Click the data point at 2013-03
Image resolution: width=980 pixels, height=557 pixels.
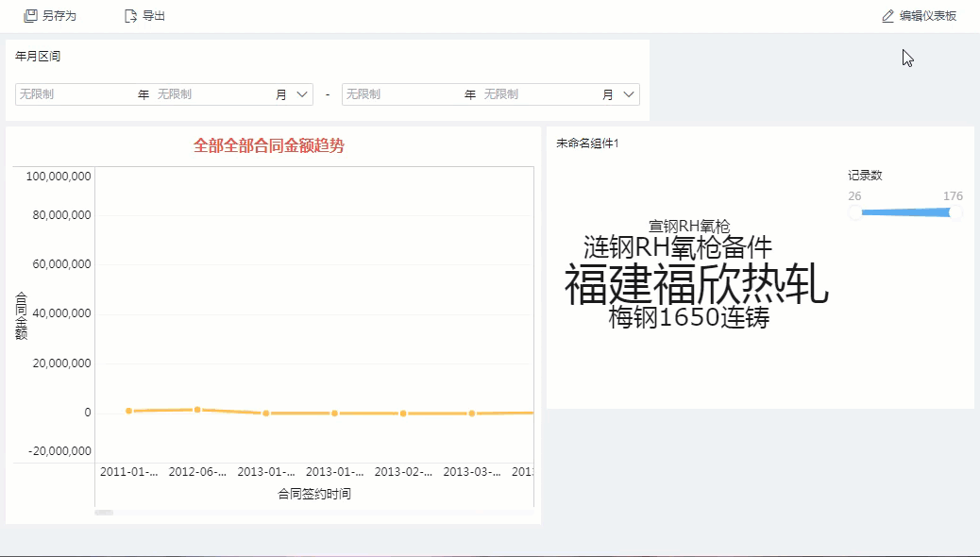tap(472, 414)
